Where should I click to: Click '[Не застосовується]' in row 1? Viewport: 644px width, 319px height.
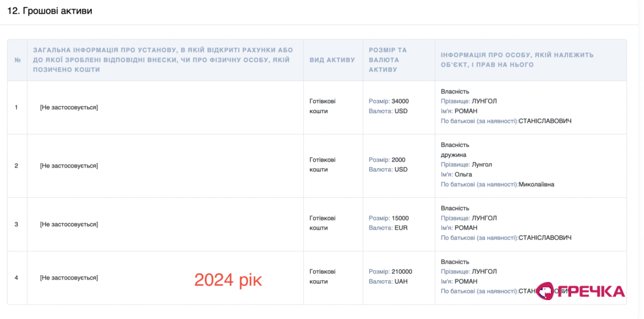[69, 107]
